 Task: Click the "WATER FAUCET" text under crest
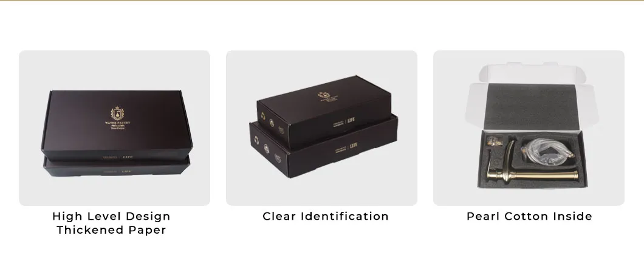pos(118,123)
